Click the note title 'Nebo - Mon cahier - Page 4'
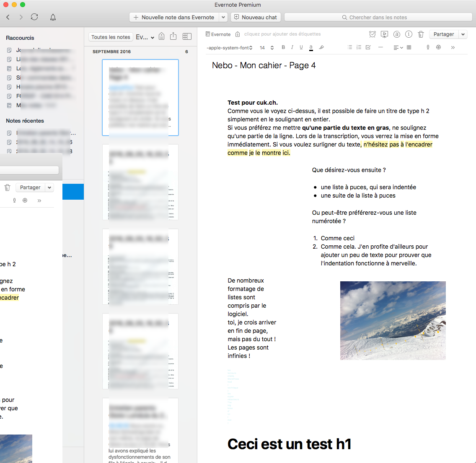The image size is (476, 463). (264, 65)
